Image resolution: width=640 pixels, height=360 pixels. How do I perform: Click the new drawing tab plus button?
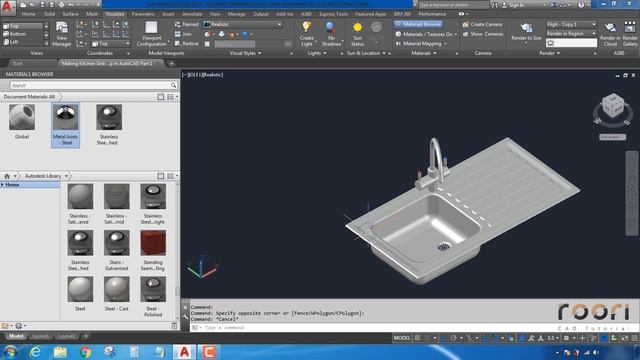coord(171,63)
